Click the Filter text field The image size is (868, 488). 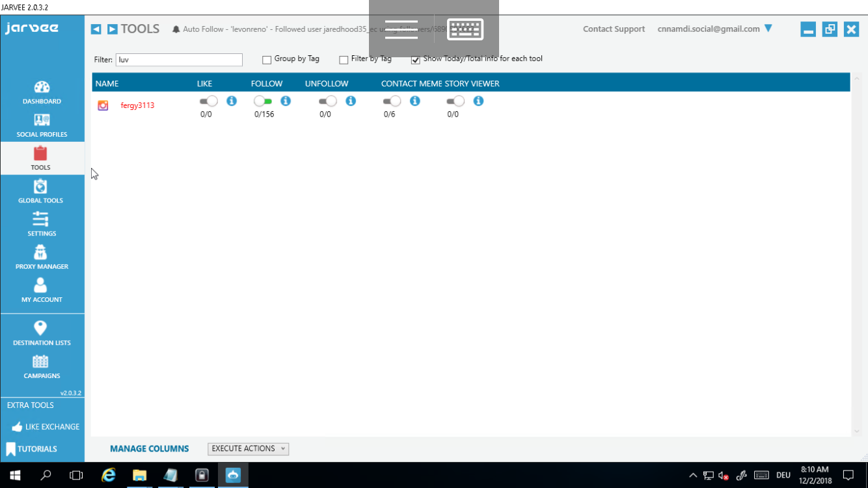click(179, 60)
